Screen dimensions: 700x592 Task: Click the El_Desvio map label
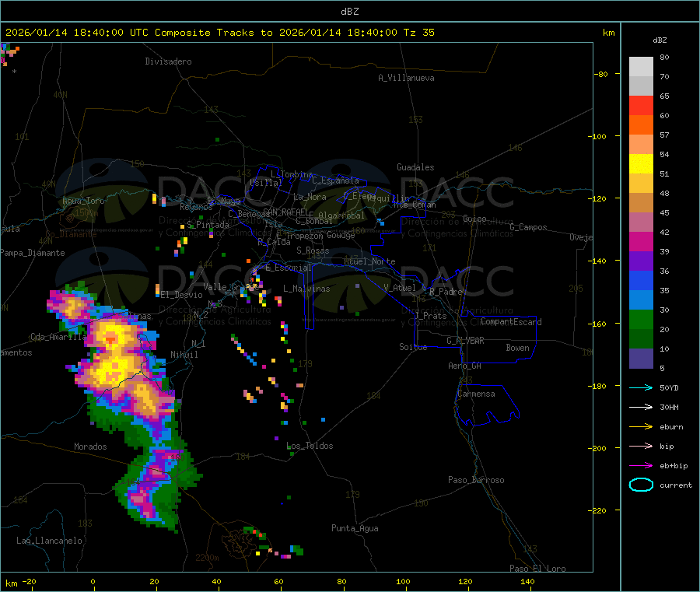[x=181, y=295]
